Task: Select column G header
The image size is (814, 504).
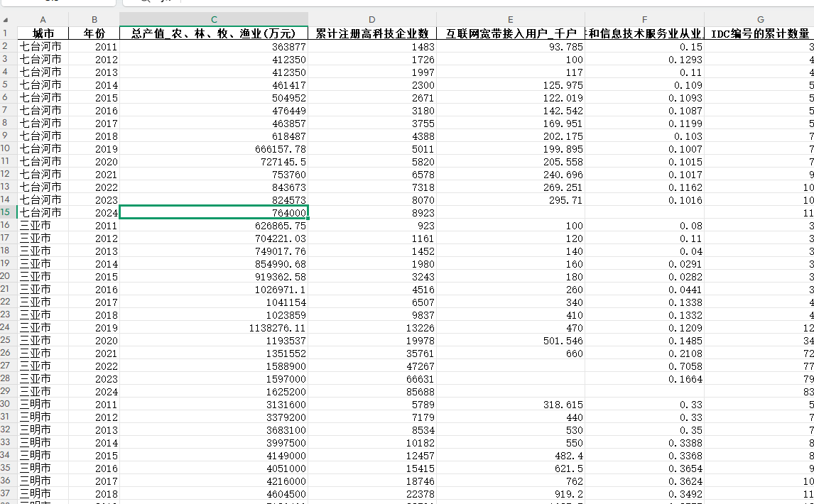Action: (x=759, y=20)
